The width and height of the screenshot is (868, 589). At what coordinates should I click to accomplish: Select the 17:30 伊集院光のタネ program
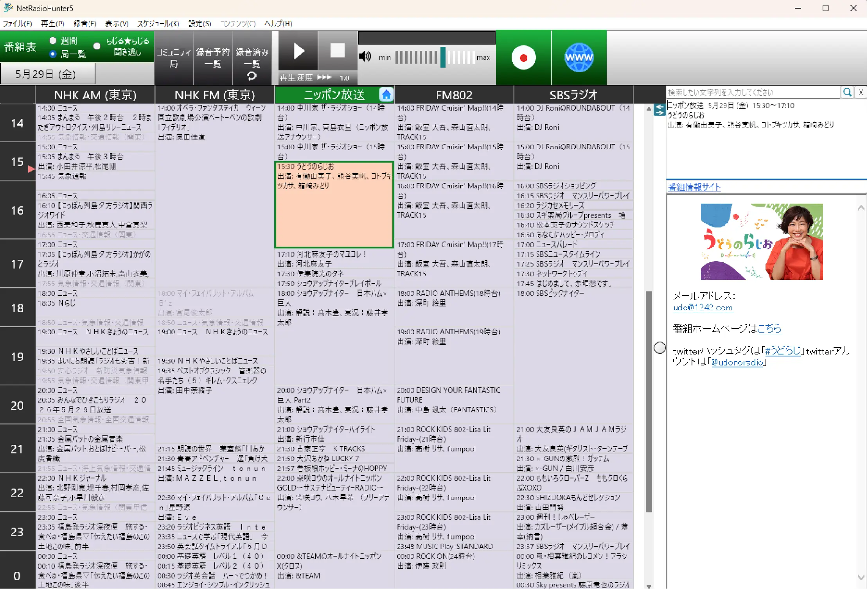334,273
